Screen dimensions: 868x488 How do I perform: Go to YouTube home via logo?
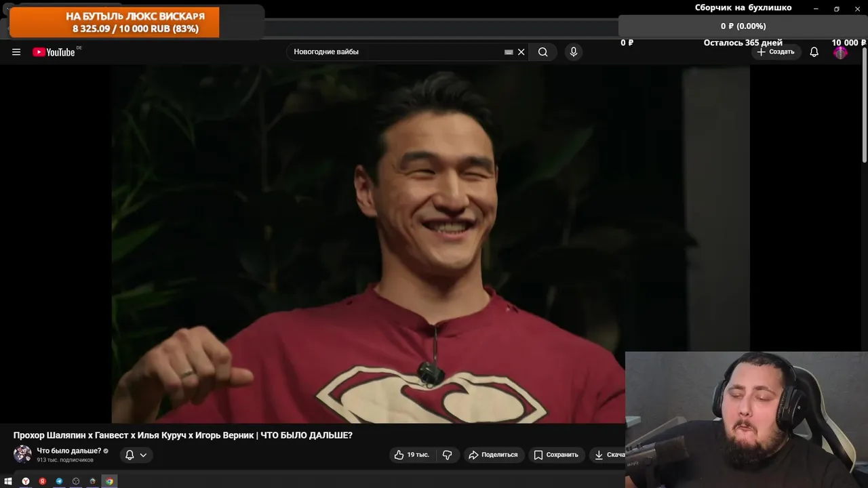(x=54, y=52)
